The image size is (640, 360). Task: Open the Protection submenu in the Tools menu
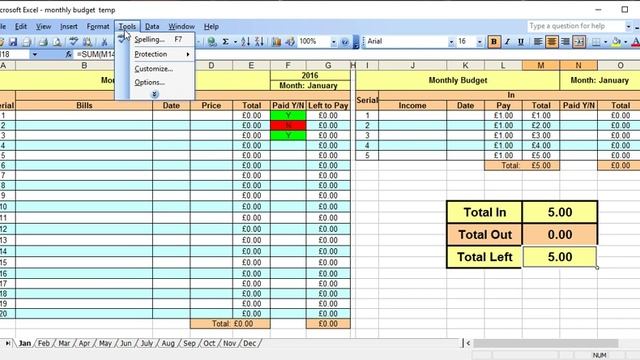click(162, 54)
